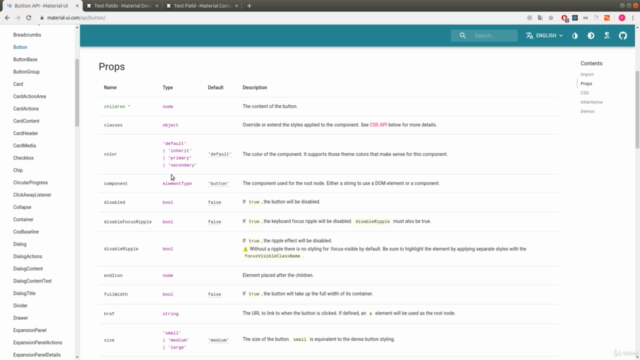Open CardMedia in the sidebar
This screenshot has height=360, width=640.
[x=24, y=145]
